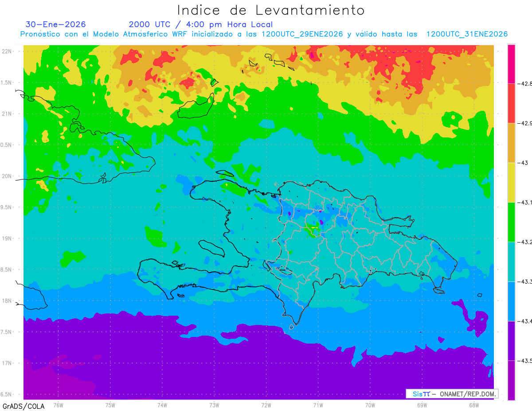Click the legend value '-43.5'
Viewport: 532px width, 411px height.
(525, 361)
